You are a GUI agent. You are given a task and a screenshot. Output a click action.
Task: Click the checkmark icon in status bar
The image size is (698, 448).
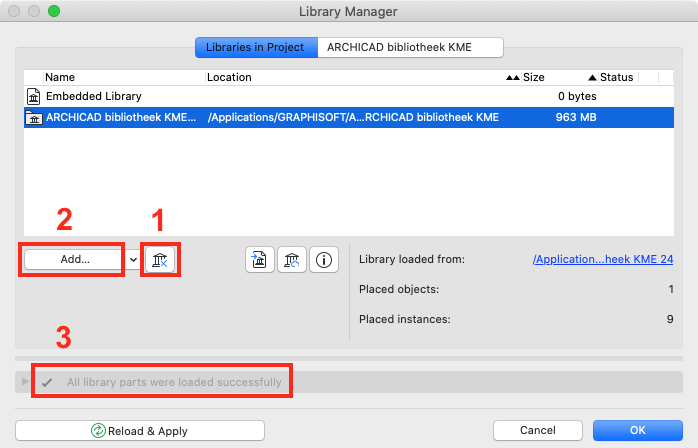[x=47, y=382]
